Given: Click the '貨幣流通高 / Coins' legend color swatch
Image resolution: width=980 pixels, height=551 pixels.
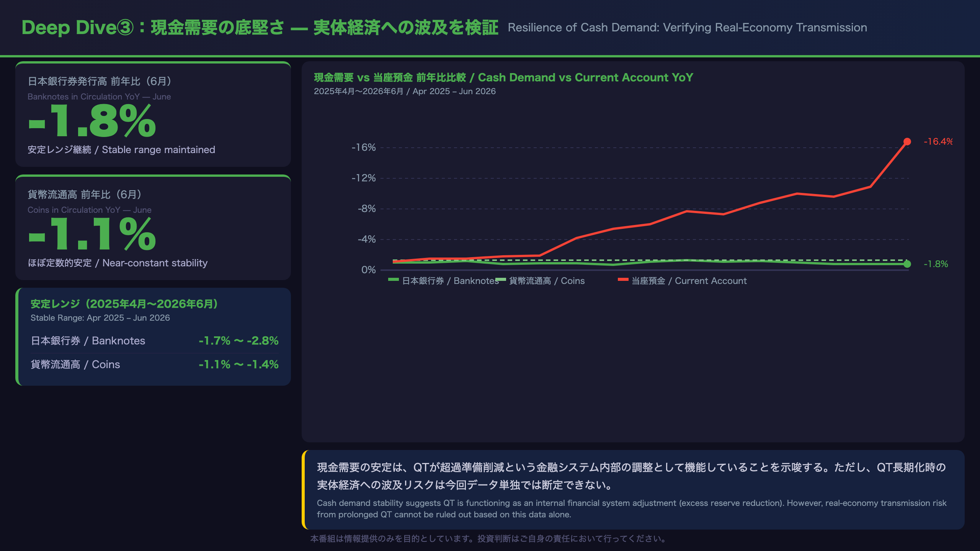Looking at the screenshot, I should (501, 280).
